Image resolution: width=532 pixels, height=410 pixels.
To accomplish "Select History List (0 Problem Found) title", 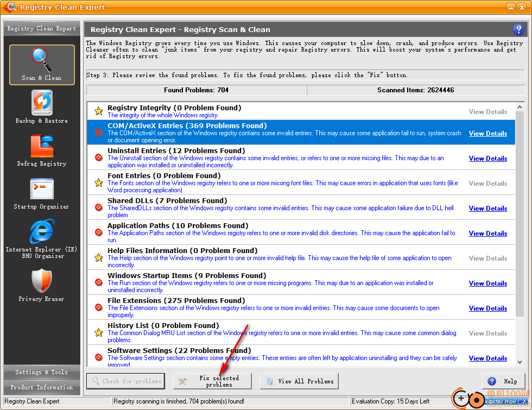I will click(x=163, y=325).
